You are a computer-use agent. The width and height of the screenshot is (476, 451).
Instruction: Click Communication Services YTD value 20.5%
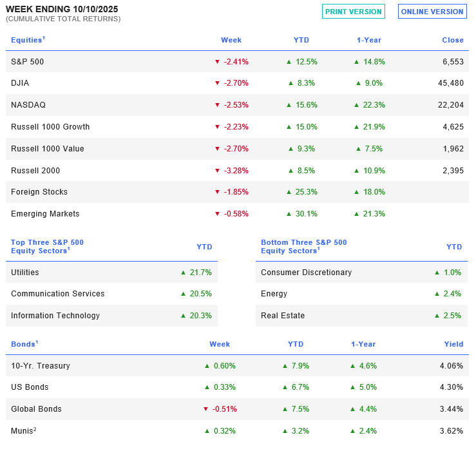(x=201, y=293)
